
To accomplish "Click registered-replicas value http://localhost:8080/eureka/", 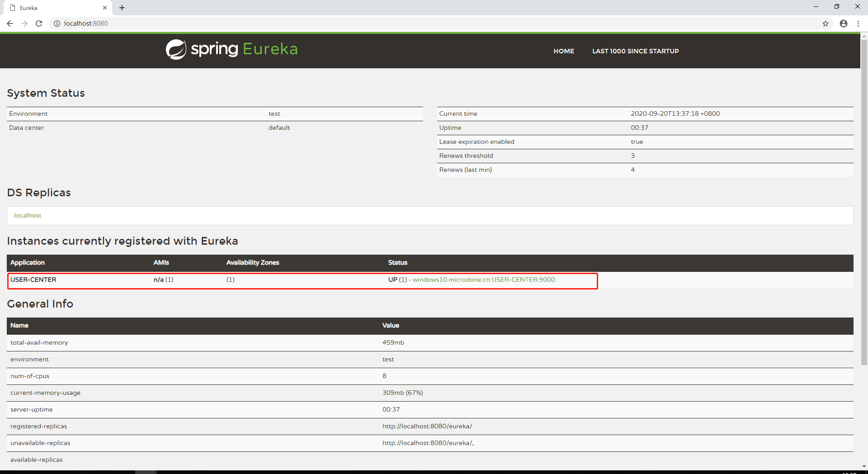I will (427, 426).
